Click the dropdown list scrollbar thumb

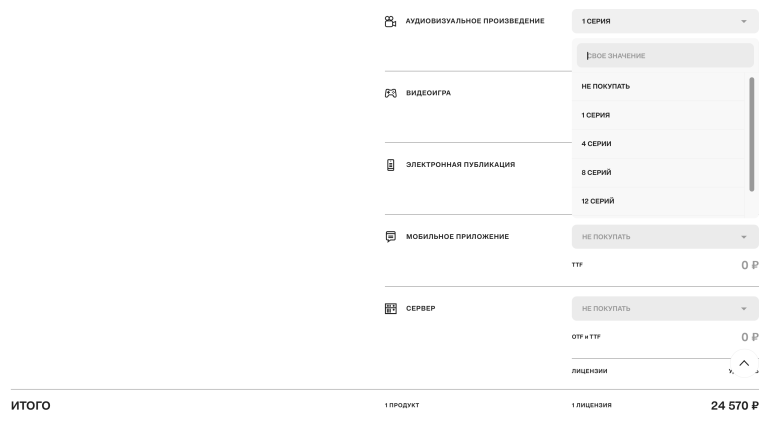click(751, 134)
